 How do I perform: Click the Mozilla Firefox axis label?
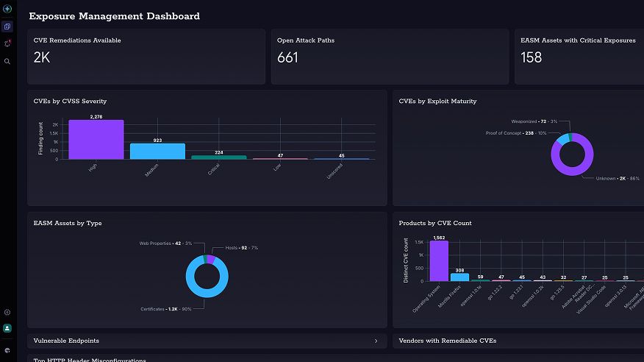pos(449,297)
